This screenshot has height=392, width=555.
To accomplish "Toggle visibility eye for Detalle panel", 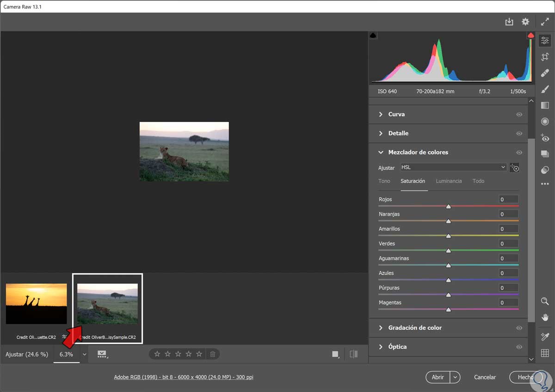I will tap(519, 133).
